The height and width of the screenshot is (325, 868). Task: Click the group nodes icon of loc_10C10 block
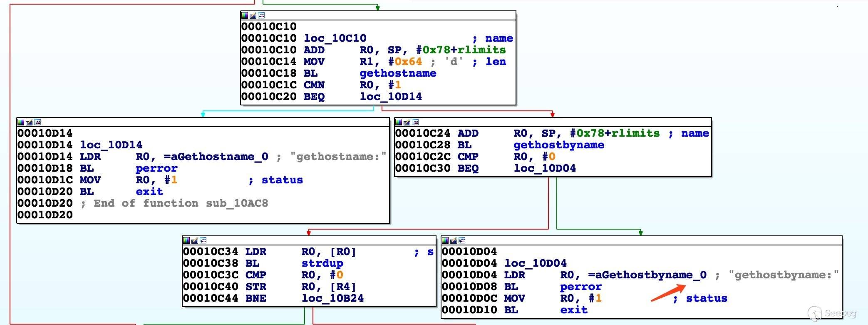tap(261, 15)
